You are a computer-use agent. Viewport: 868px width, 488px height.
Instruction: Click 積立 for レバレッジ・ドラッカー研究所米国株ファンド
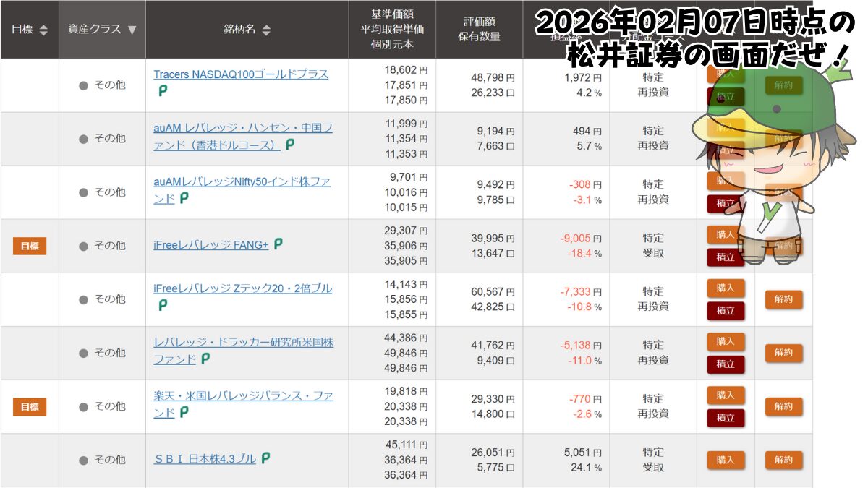(x=726, y=365)
